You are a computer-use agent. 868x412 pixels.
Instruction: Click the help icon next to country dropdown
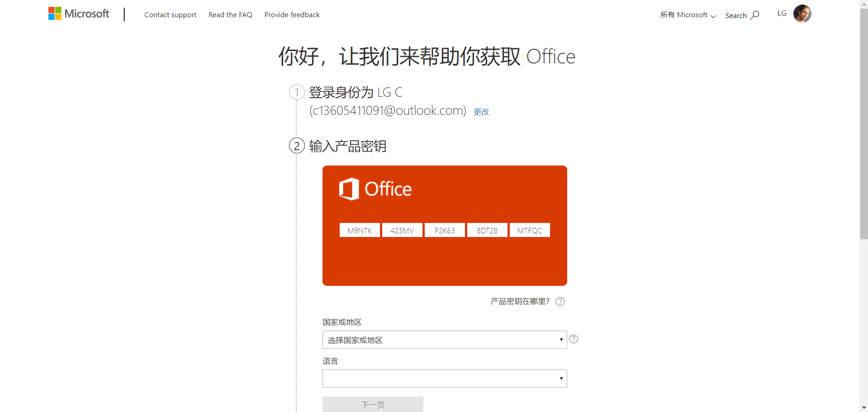tap(573, 339)
